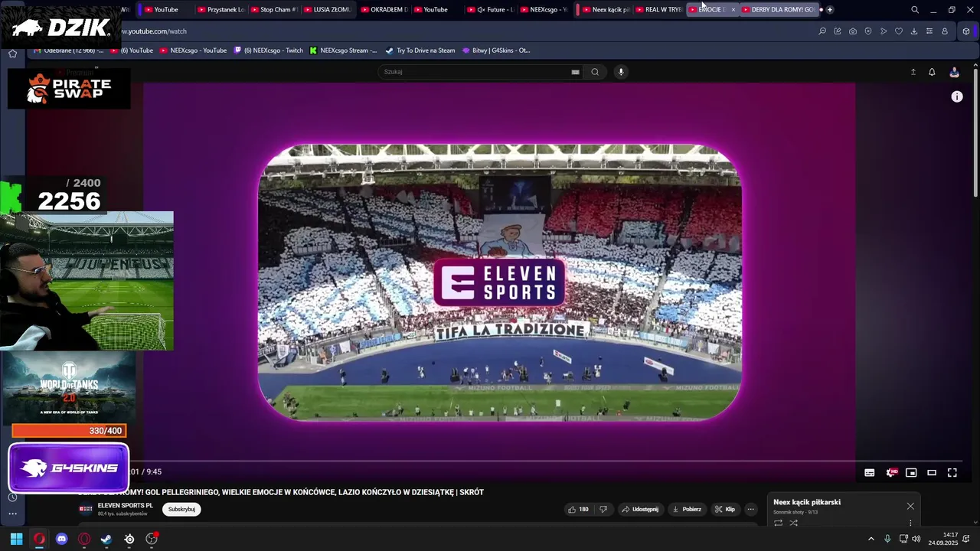Click Udostępnij share button

point(639,510)
